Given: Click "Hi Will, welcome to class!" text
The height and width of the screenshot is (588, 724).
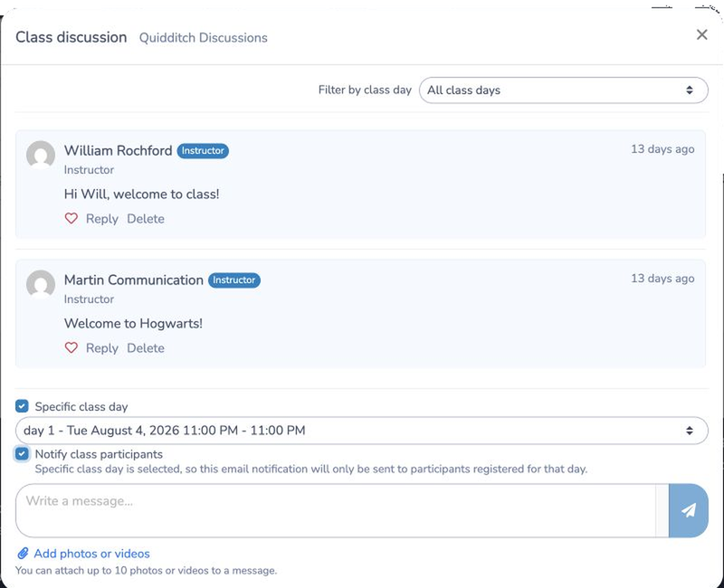Looking at the screenshot, I should point(142,194).
